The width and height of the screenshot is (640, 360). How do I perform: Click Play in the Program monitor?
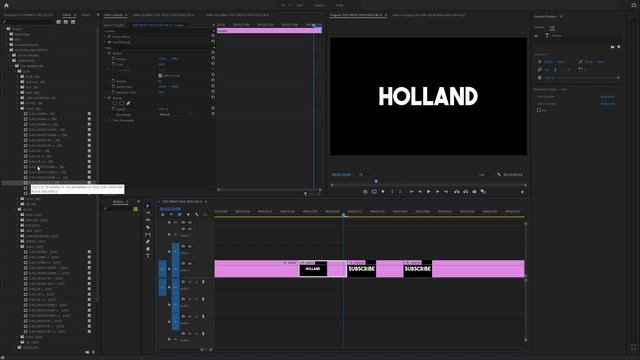(x=429, y=191)
